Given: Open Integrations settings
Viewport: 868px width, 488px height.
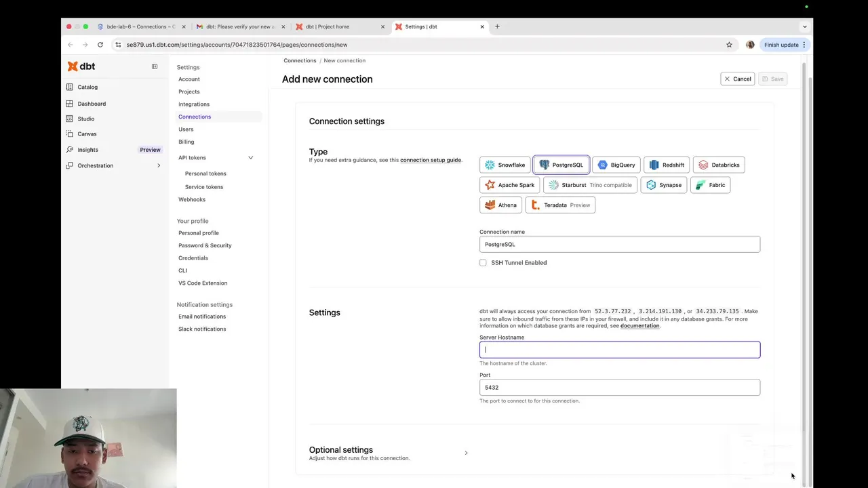Looking at the screenshot, I should [x=194, y=104].
